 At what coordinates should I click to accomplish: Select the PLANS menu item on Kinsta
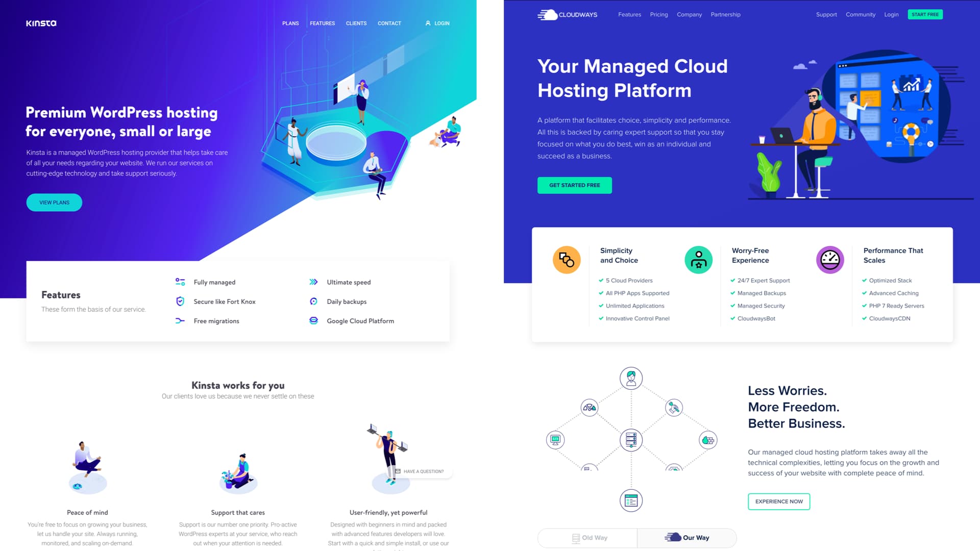[289, 23]
